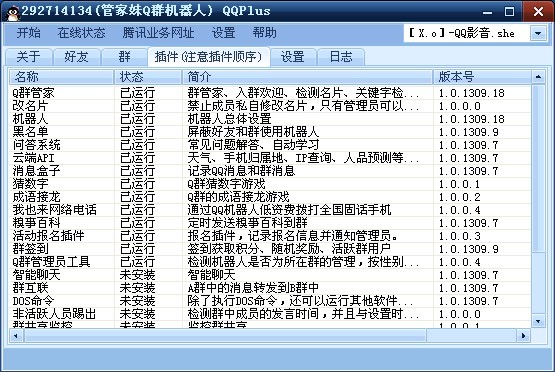555x372 pixels.
Task: Open the 设置 menu in menu bar
Action: pyautogui.click(x=223, y=33)
